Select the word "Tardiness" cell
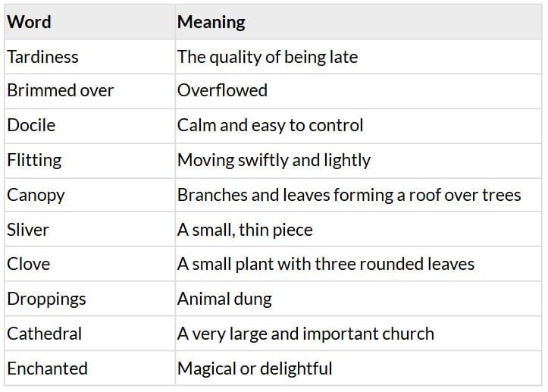548x392 pixels. tap(42, 57)
